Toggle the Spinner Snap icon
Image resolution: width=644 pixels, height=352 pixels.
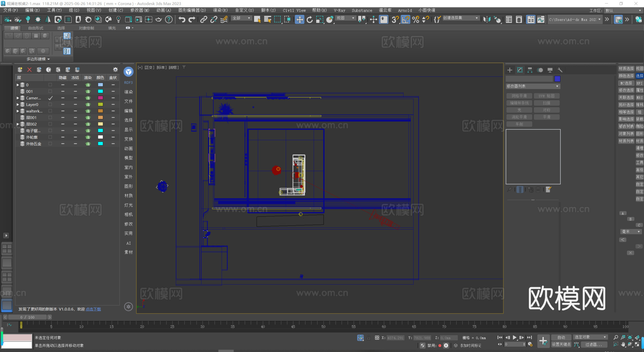[x=425, y=19]
